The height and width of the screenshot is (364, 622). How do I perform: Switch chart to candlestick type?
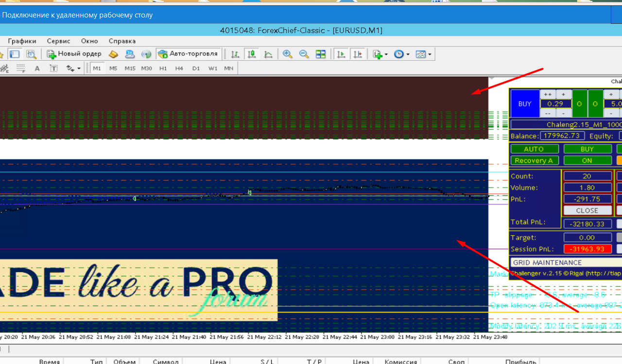252,54
